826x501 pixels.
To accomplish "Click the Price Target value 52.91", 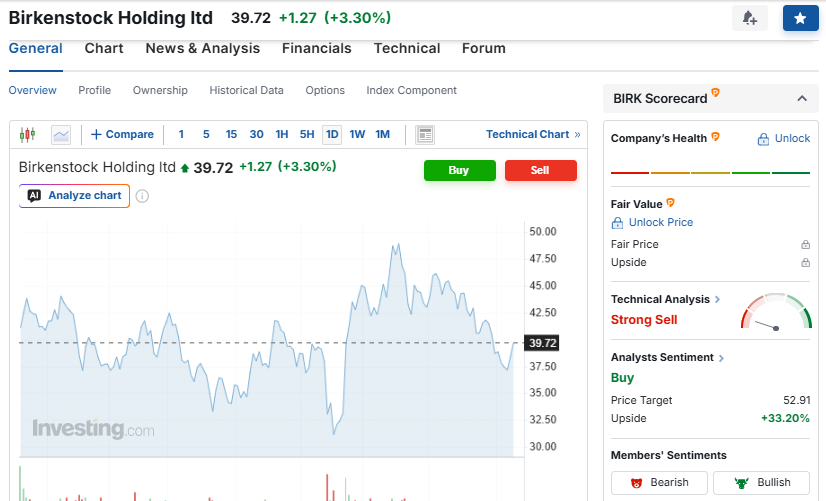I will [x=796, y=400].
